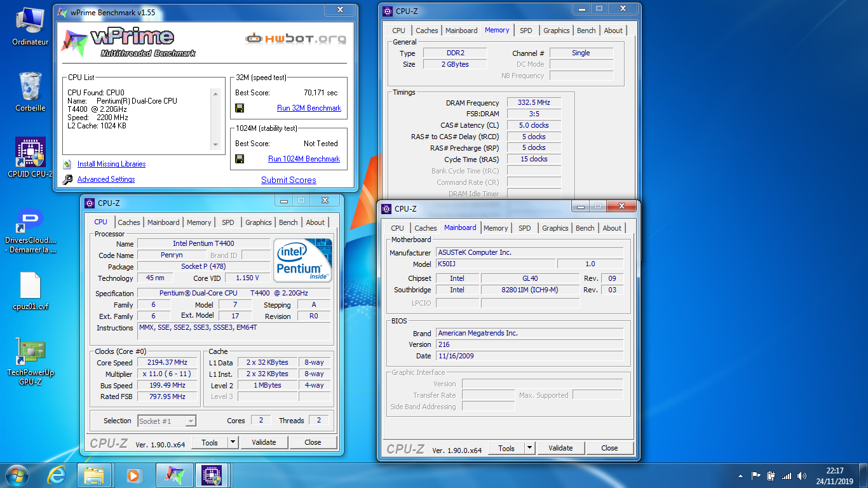Viewport: 868px width, 488px height.
Task: Click the Southbridge value 82801IM (ICH9-M)
Action: [530, 290]
